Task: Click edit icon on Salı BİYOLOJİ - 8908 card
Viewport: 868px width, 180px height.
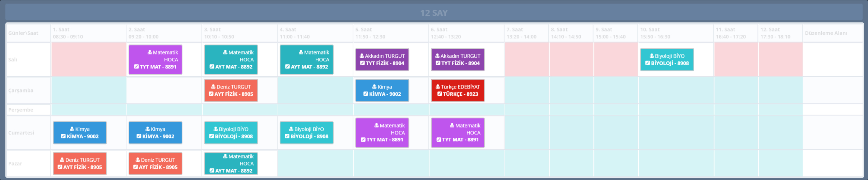Action: [647, 63]
